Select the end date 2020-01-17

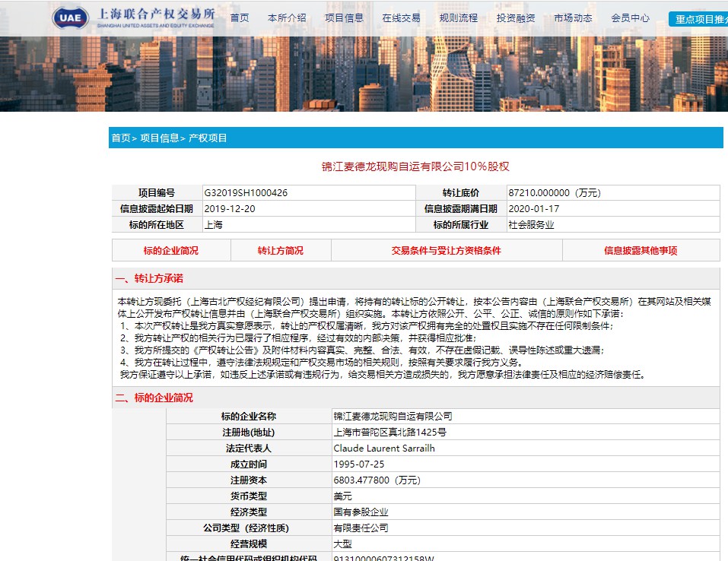point(534,209)
